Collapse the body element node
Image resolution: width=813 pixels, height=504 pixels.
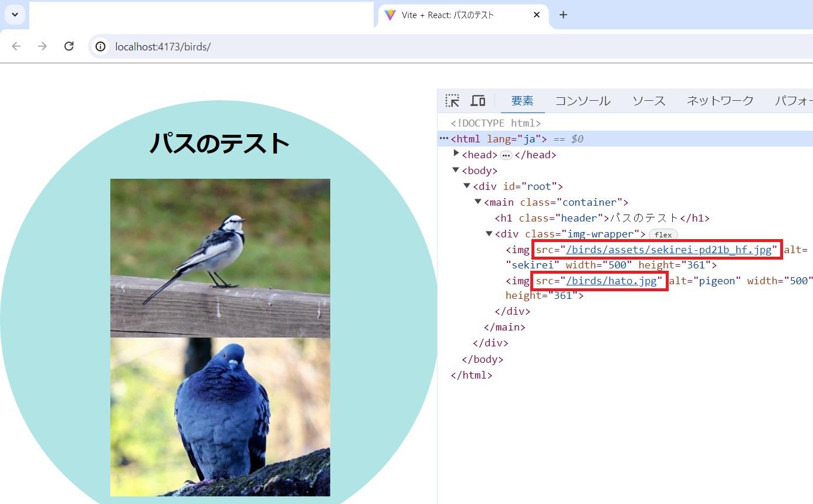[x=456, y=170]
